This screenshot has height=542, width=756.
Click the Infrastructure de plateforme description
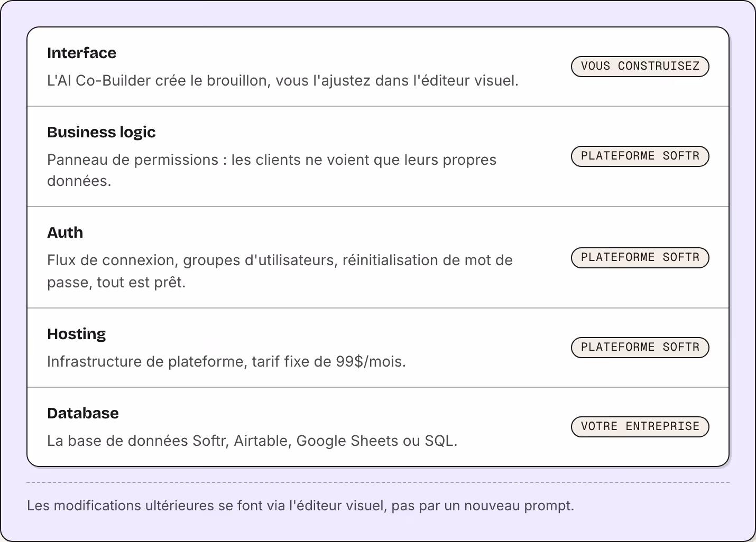point(226,362)
